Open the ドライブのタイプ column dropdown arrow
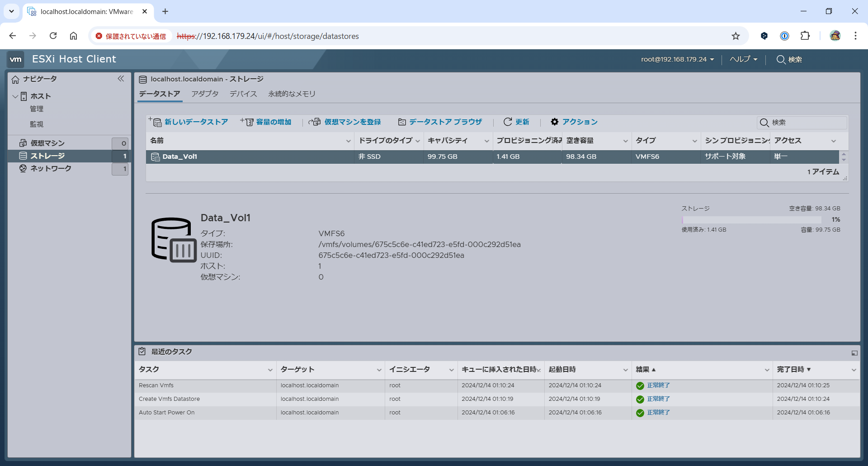Screen dimensions: 868x466 click(418, 141)
